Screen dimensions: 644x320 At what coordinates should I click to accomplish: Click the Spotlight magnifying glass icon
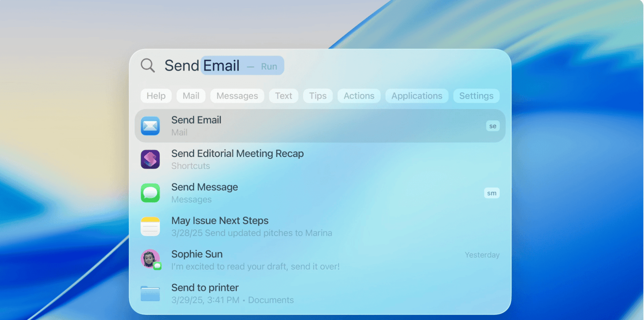148,65
